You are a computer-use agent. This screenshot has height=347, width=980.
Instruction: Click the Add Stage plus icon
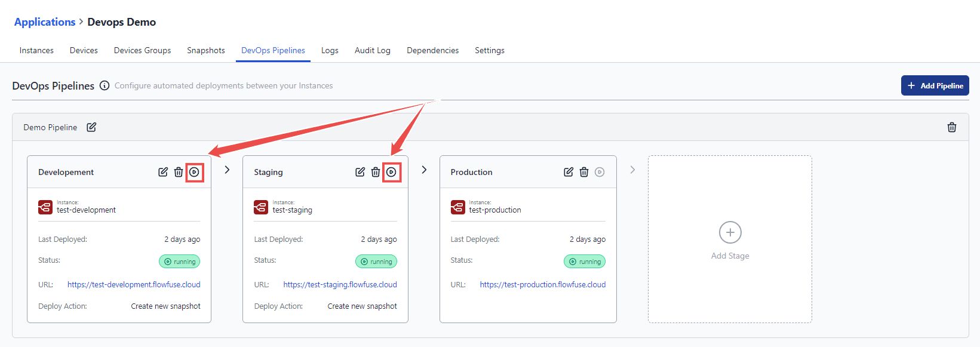pos(730,232)
